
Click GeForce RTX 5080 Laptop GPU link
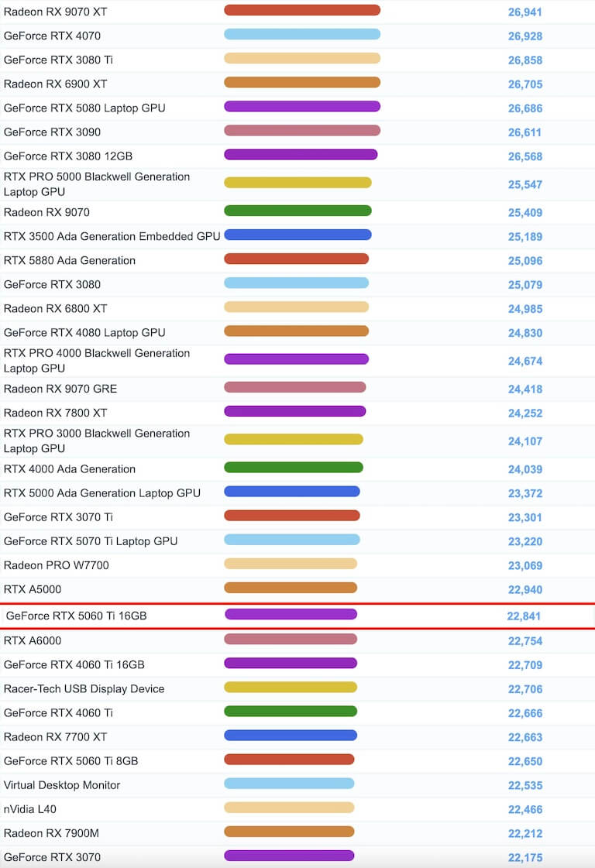point(84,108)
